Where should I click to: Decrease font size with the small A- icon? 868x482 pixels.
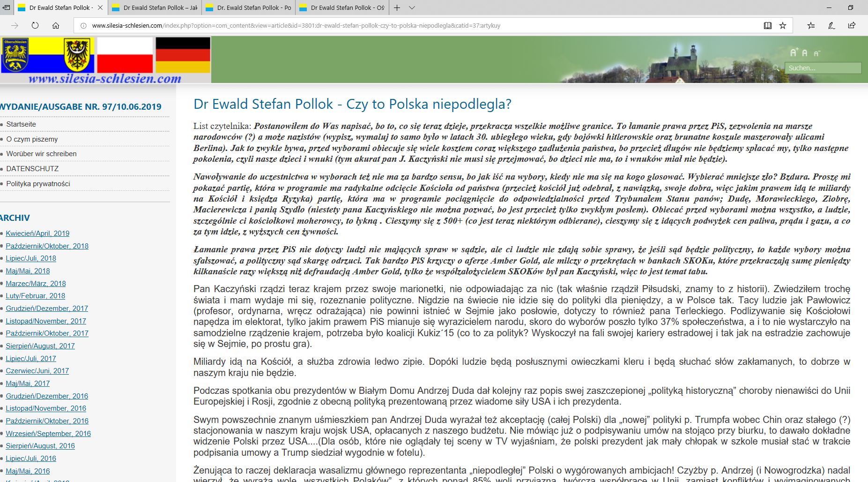816,54
